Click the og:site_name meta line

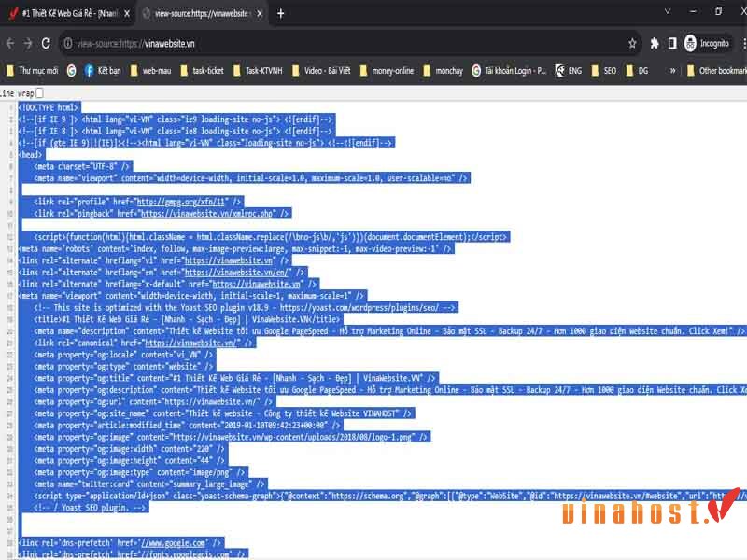[222, 413]
